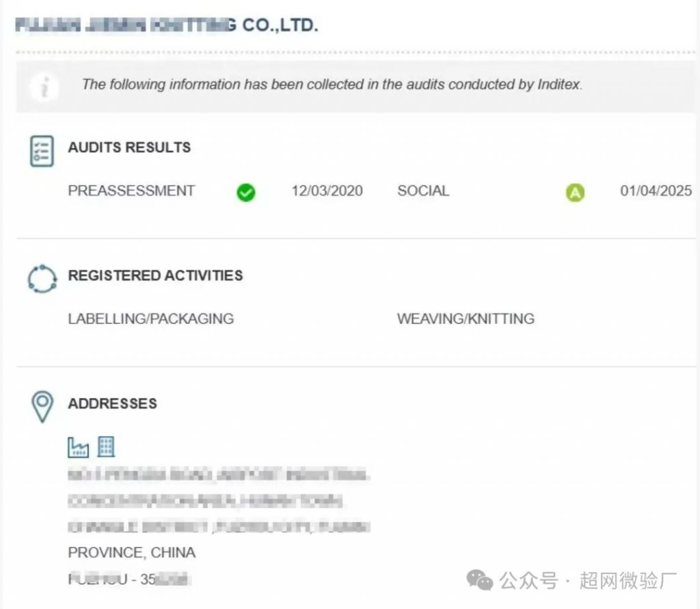Click the addresses map pin icon
This screenshot has width=700, height=609.
[x=42, y=407]
